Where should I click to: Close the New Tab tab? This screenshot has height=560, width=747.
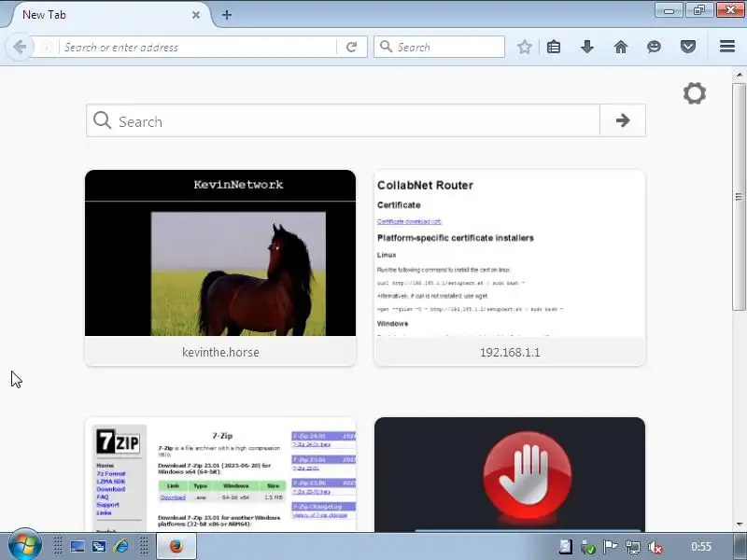point(196,15)
